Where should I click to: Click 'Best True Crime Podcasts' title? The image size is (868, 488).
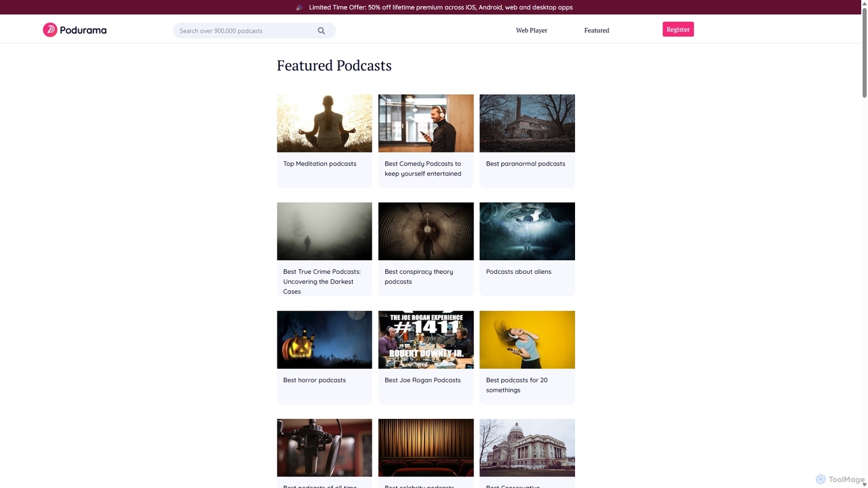321,281
